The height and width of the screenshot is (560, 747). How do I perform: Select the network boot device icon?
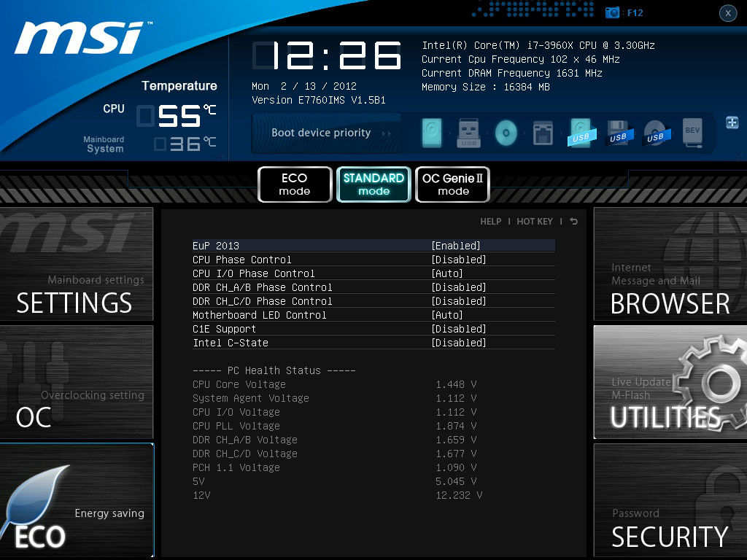543,133
